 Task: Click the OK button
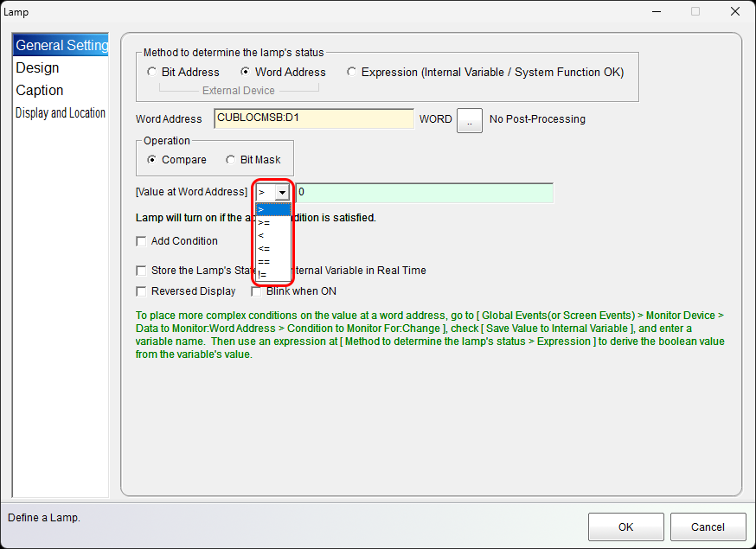click(625, 527)
